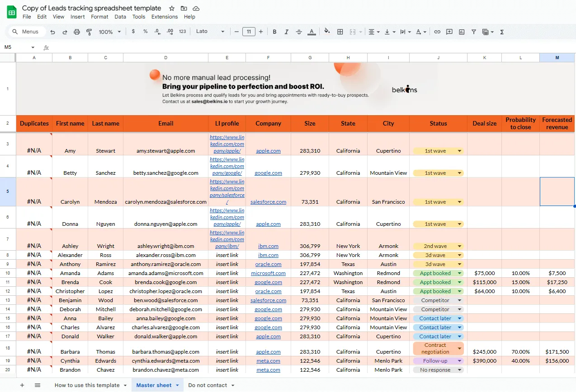The width and height of the screenshot is (576, 392).
Task: Open the horizontal align dropdown
Action: click(x=373, y=32)
